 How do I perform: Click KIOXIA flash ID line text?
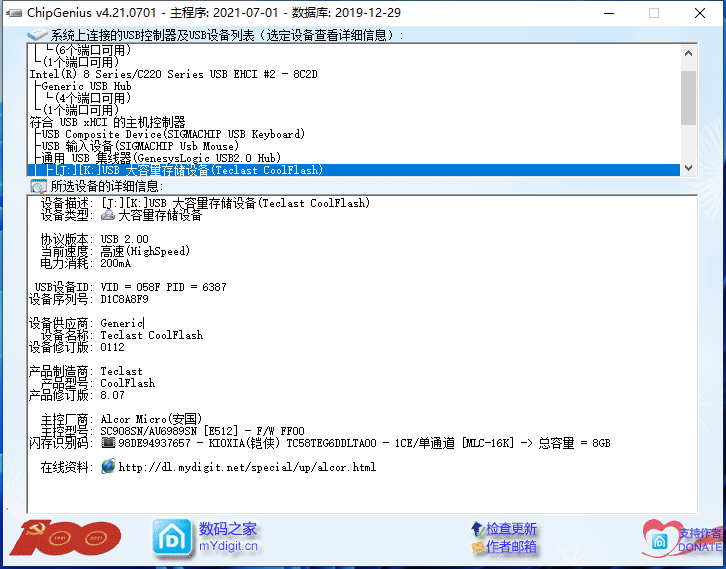364,443
